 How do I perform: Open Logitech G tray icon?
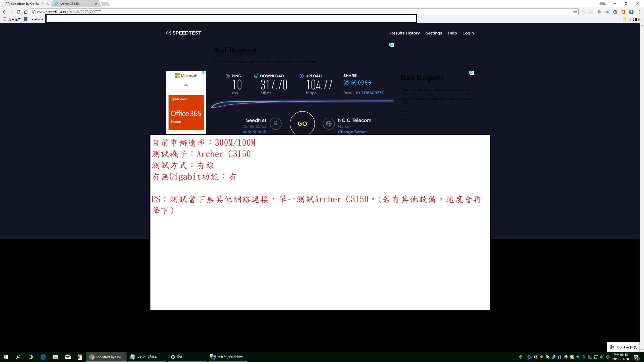tap(530, 357)
